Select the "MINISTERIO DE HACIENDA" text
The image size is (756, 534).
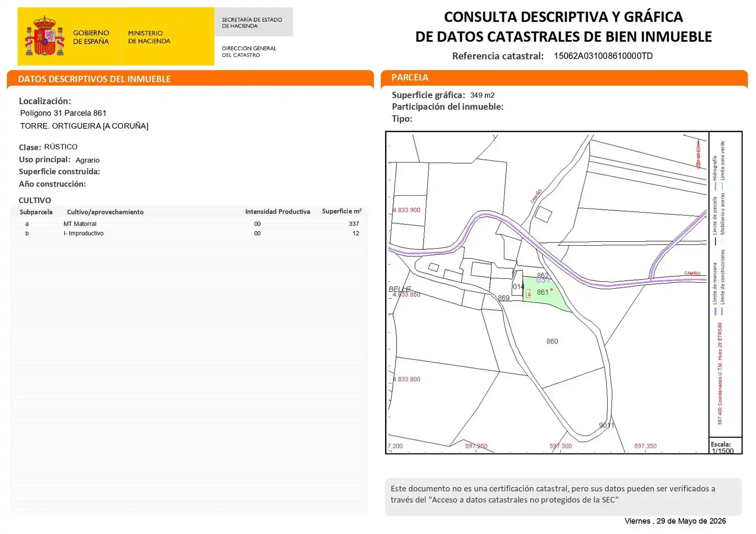tap(149, 37)
